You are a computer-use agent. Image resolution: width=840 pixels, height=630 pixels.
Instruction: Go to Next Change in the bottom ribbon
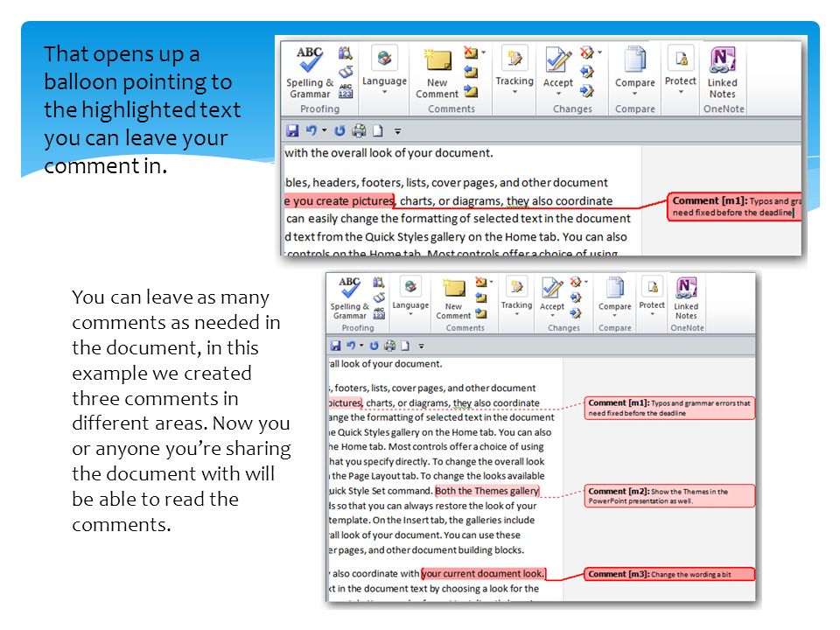coord(576,313)
